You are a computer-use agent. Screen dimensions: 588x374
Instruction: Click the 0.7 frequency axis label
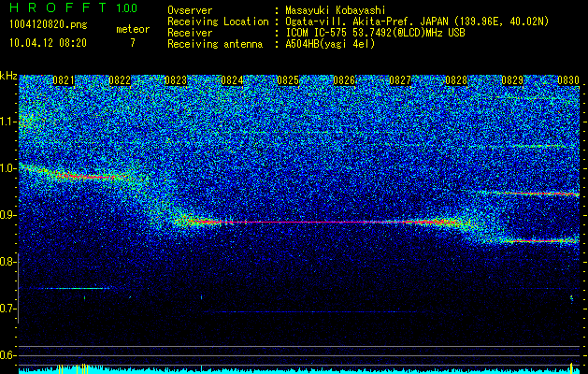click(x=8, y=309)
